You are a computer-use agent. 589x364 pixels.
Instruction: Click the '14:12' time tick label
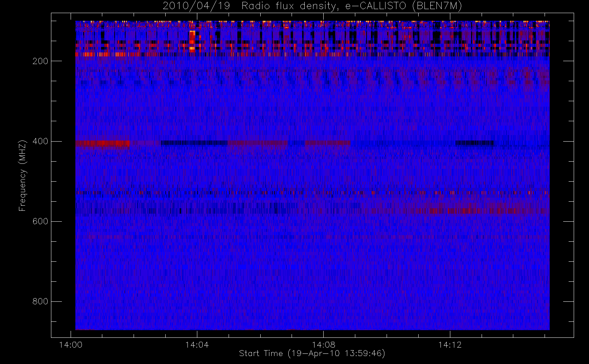(x=450, y=344)
